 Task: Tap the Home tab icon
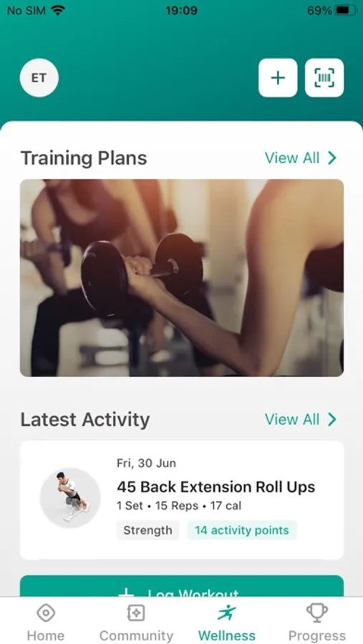click(x=46, y=613)
